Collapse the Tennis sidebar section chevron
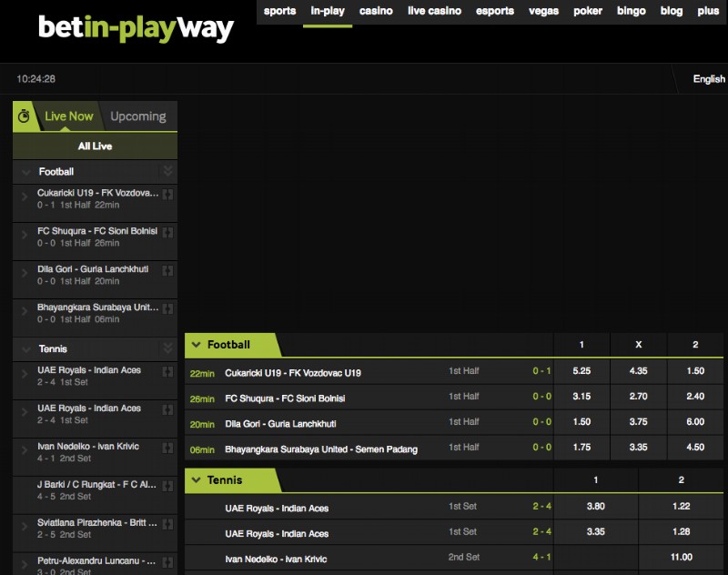Screen dimensions: 728x575 (26, 349)
